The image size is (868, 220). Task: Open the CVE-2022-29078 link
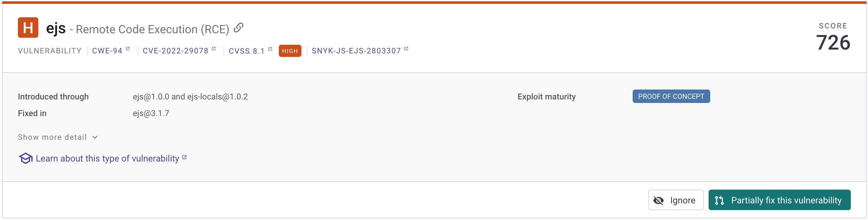tap(176, 51)
